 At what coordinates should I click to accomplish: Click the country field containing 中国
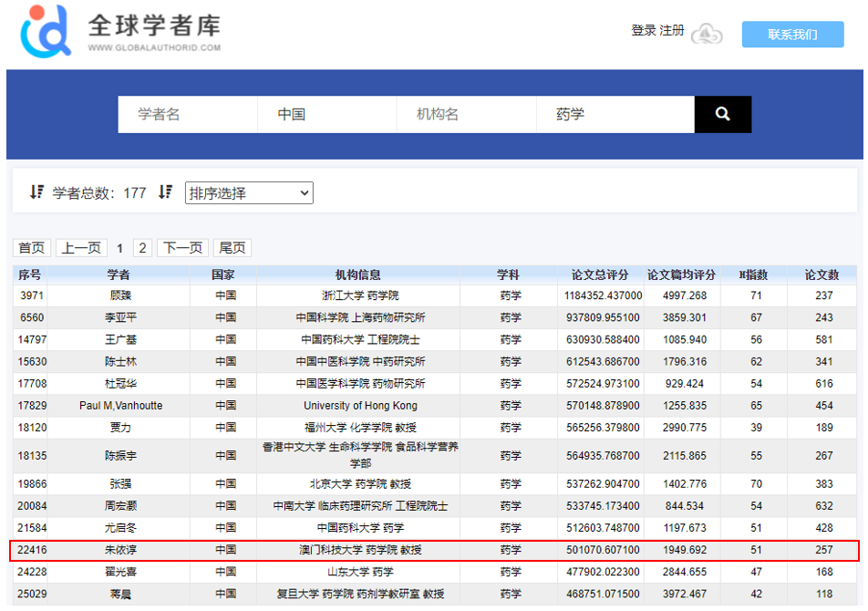326,114
